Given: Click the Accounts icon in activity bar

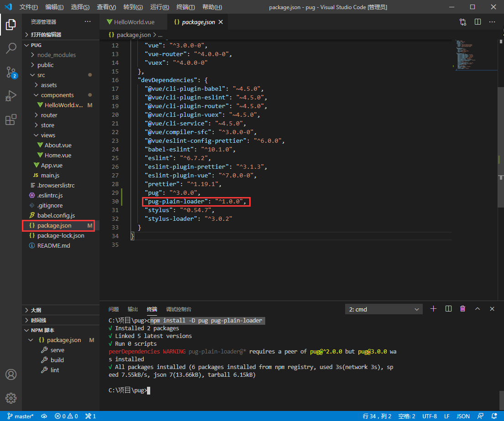Looking at the screenshot, I should (x=11, y=374).
